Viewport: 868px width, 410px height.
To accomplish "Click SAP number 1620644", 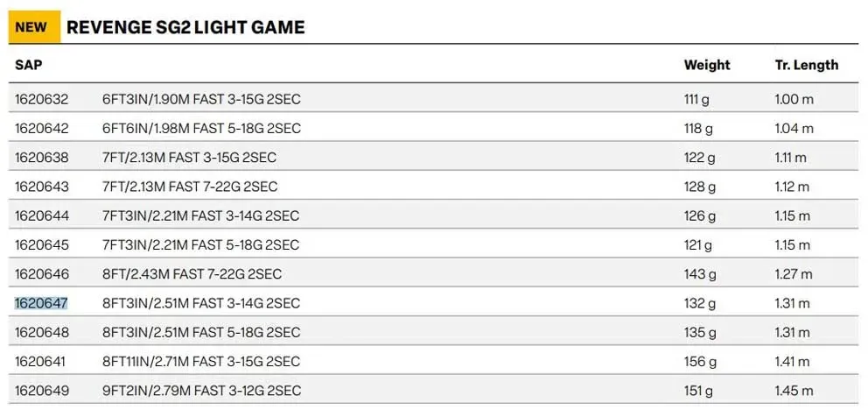I will [x=42, y=216].
